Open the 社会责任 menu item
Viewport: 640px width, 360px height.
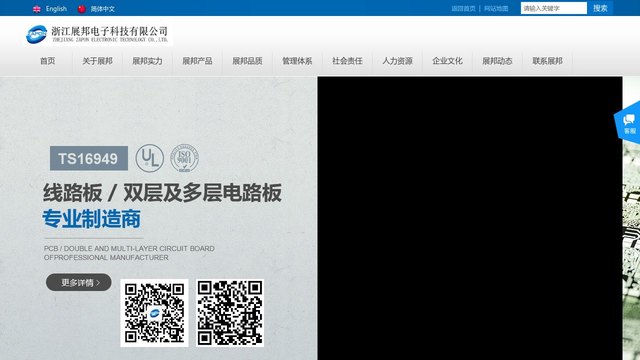[x=347, y=61]
